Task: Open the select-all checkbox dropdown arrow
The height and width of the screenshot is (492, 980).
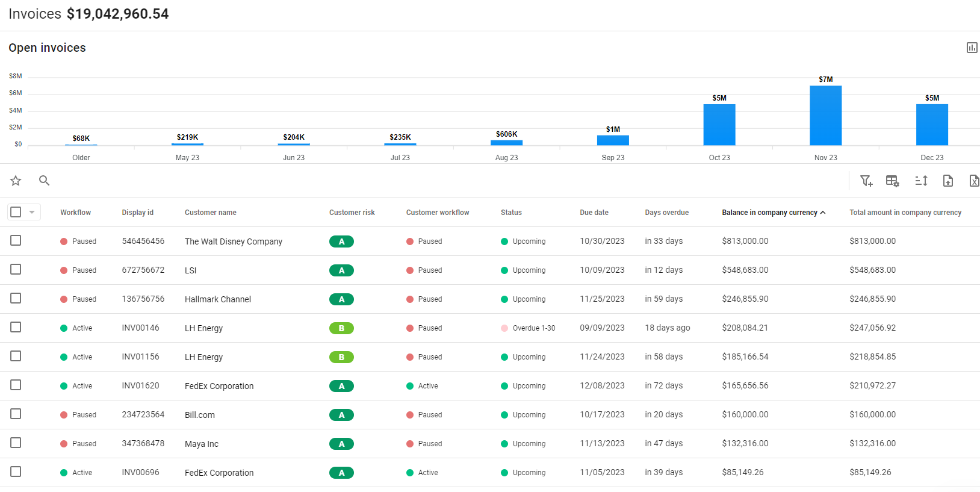Action: tap(32, 213)
